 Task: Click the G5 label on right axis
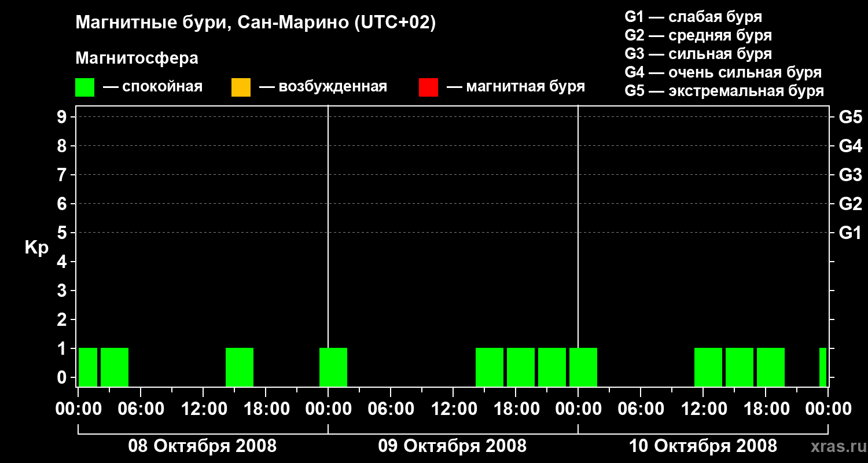point(850,117)
